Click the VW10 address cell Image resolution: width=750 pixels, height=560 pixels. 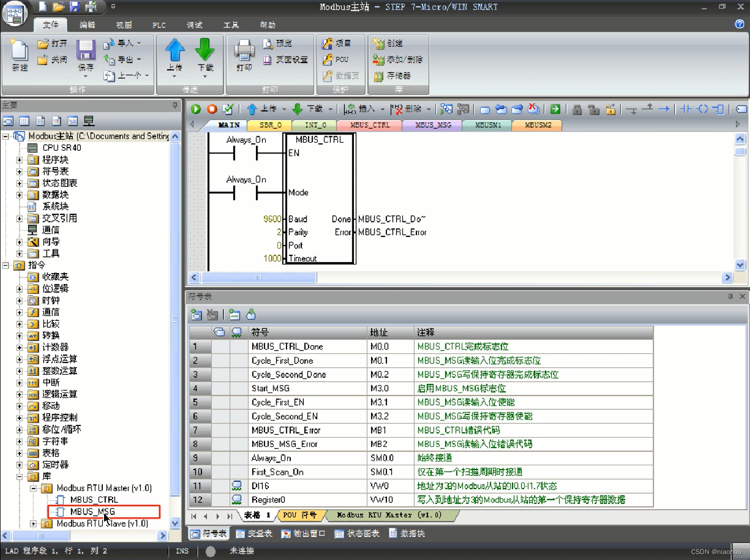point(391,500)
